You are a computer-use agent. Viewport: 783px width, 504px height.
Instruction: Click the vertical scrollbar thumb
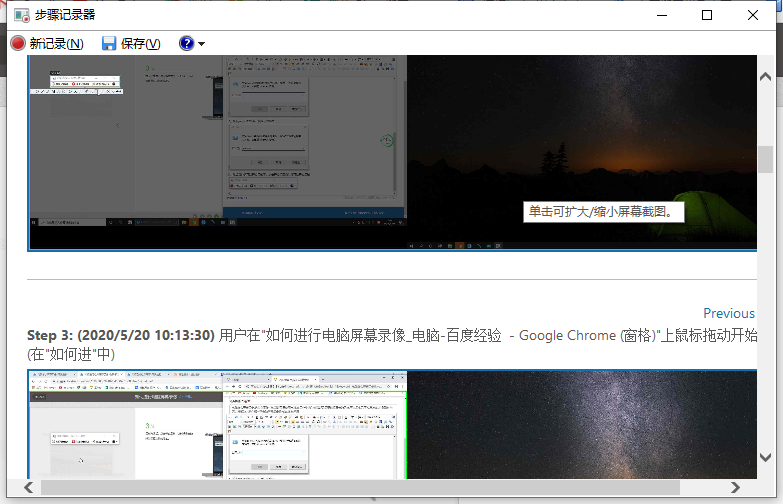[765, 160]
